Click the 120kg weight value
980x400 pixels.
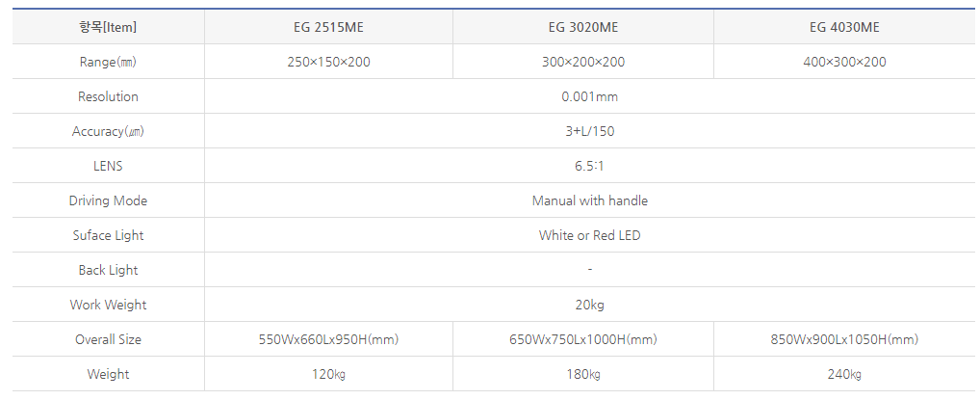pyautogui.click(x=328, y=374)
